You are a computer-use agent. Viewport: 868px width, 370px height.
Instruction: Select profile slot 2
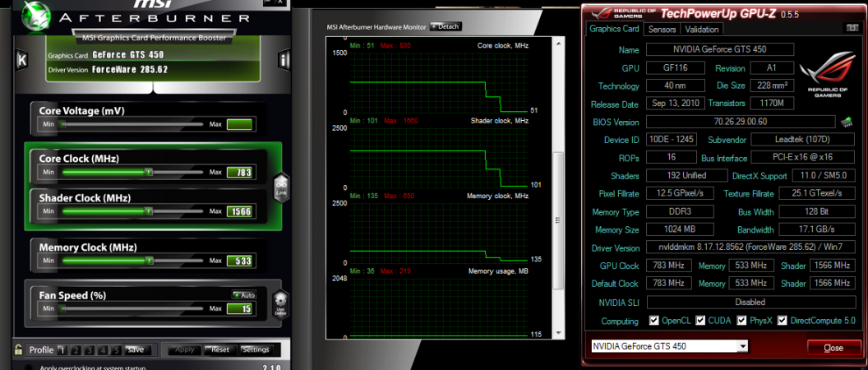(x=76, y=350)
